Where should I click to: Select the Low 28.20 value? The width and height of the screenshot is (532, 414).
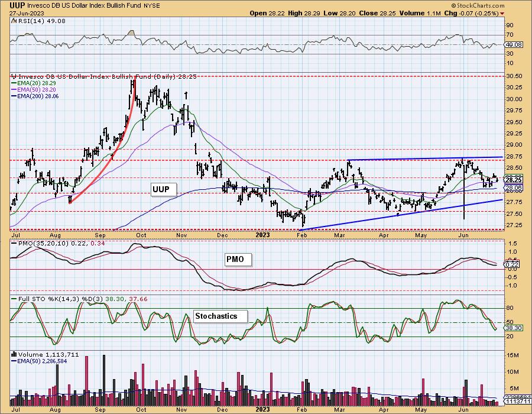coord(339,13)
